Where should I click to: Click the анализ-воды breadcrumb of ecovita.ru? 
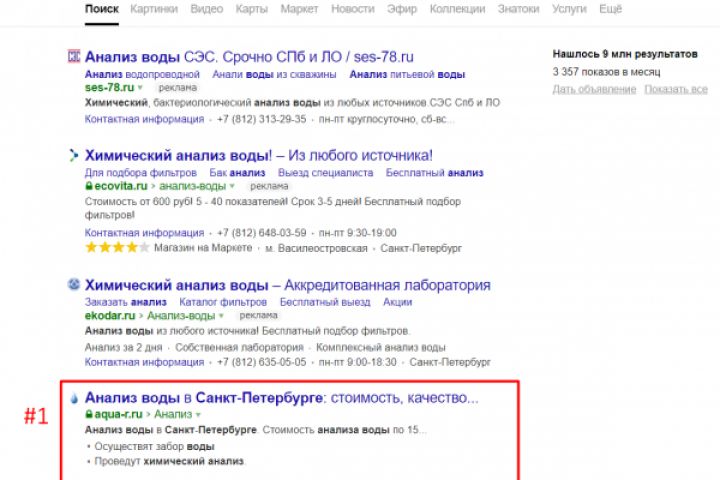click(192, 186)
